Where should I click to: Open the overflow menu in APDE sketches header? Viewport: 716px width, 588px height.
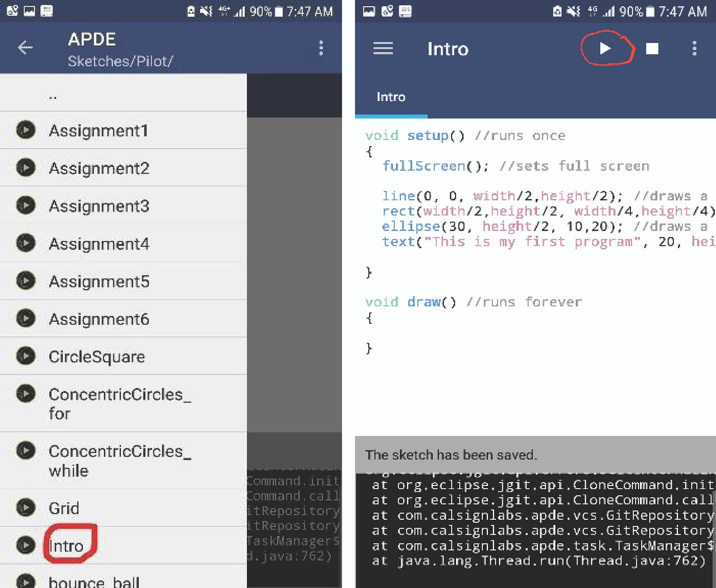click(321, 48)
